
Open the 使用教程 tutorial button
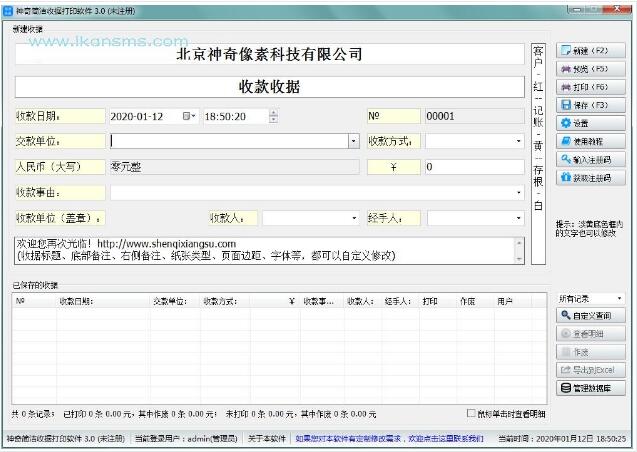(590, 141)
